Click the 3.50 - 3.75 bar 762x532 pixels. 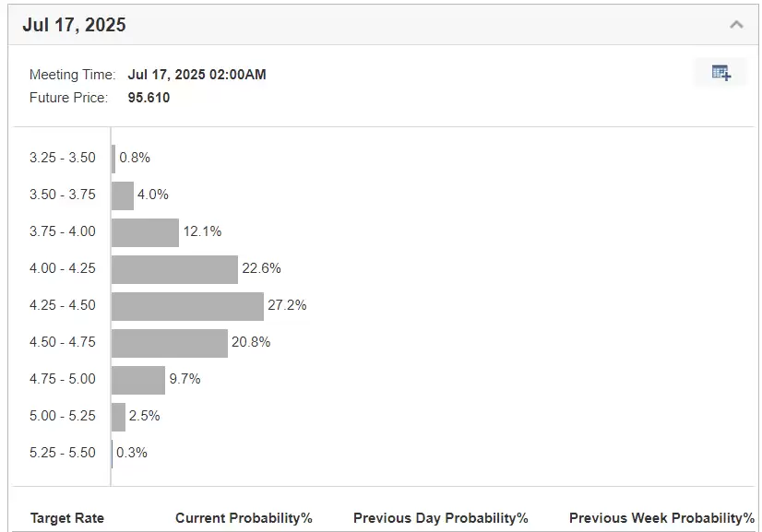click(x=123, y=195)
